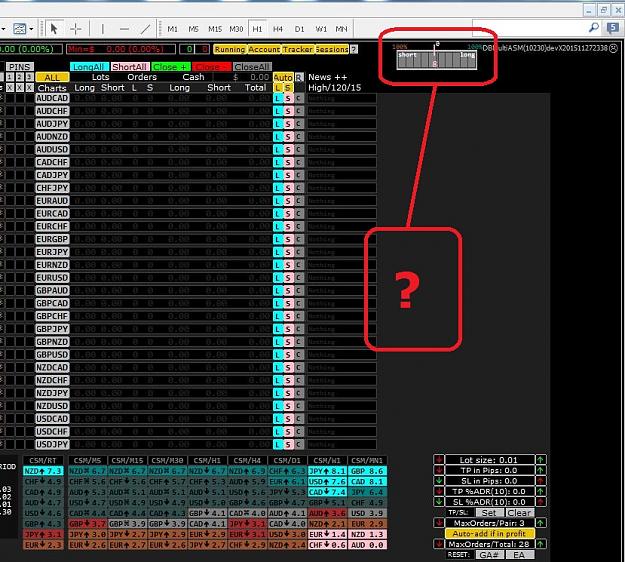This screenshot has height=562, width=625.
Task: Click the TP/SL Set button
Action: pyautogui.click(x=489, y=513)
